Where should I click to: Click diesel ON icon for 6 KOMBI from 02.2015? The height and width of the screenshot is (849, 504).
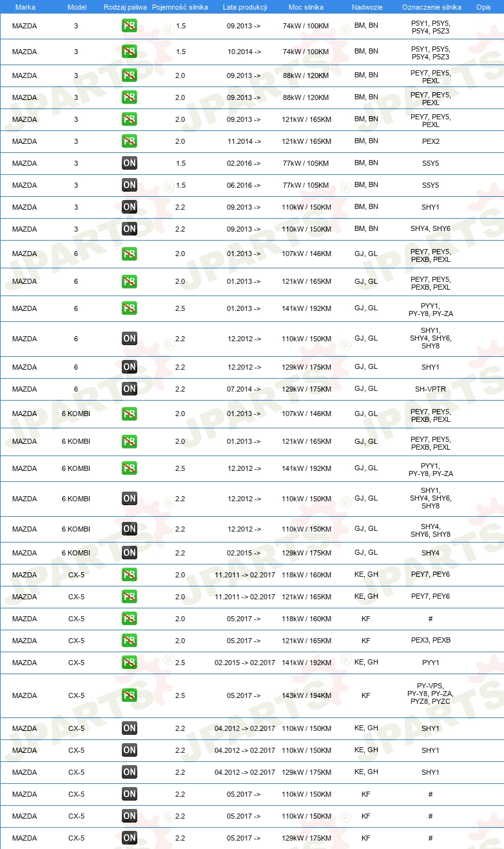tap(129, 552)
